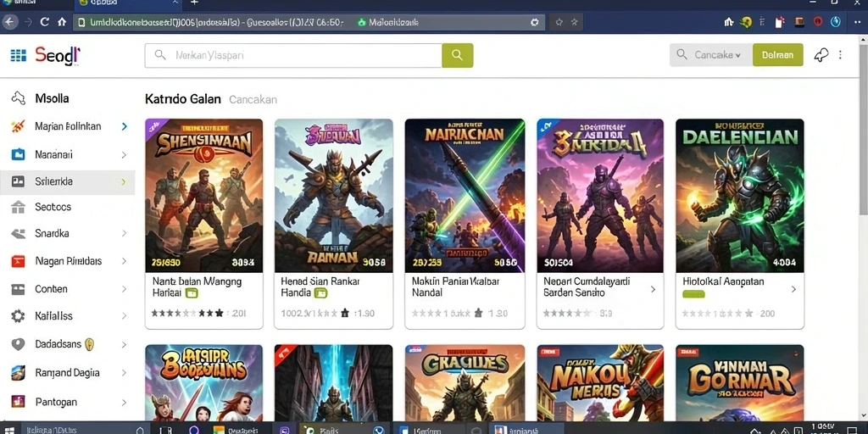The width and height of the screenshot is (868, 434).
Task: Open the Shensinwaan game cover
Action: [203, 196]
